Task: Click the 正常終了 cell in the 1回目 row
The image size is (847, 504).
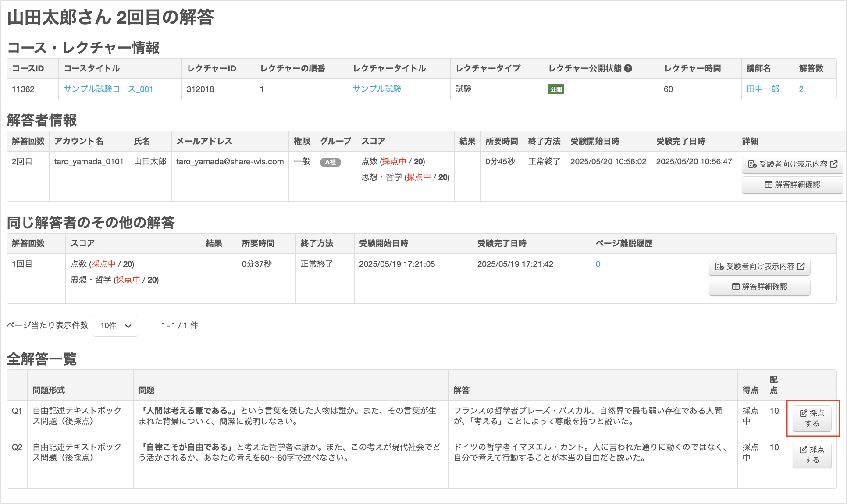Action: tap(317, 264)
